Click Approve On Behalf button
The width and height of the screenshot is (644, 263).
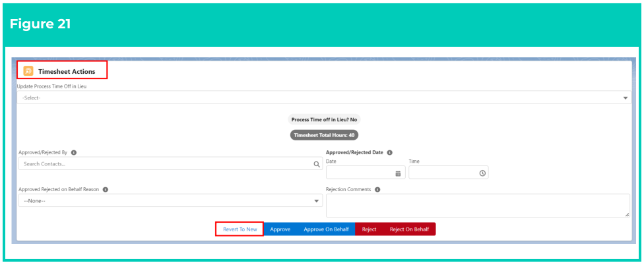326,229
